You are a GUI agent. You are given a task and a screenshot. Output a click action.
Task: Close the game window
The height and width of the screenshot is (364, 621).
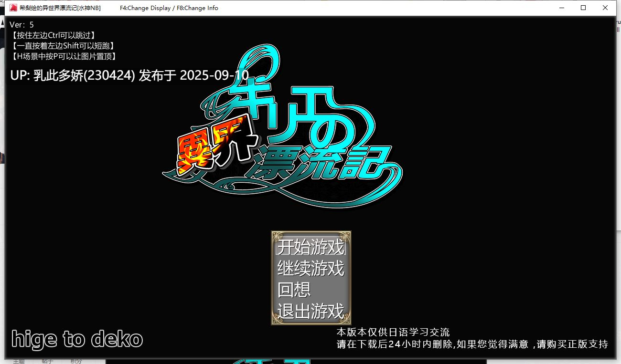605,8
